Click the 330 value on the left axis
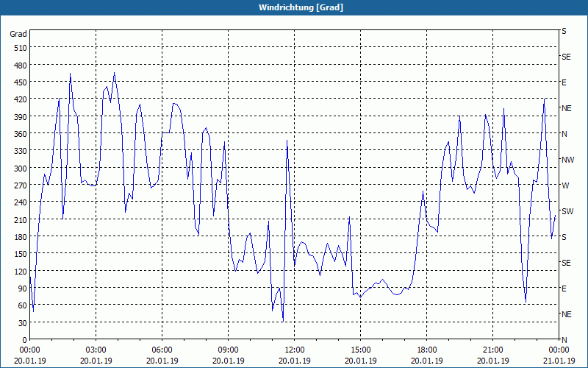This screenshot has width=588, height=368. 21,151
